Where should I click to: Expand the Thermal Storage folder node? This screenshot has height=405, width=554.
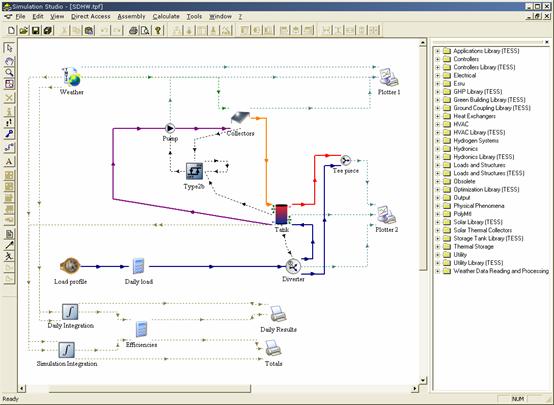click(437, 247)
